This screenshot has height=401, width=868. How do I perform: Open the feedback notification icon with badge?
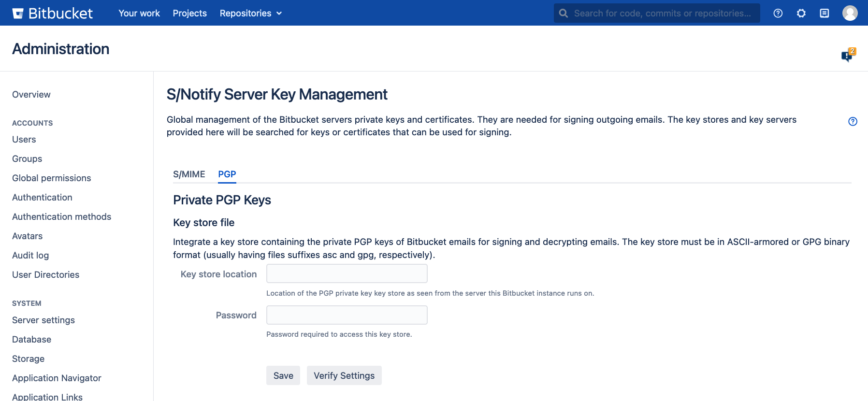click(847, 56)
